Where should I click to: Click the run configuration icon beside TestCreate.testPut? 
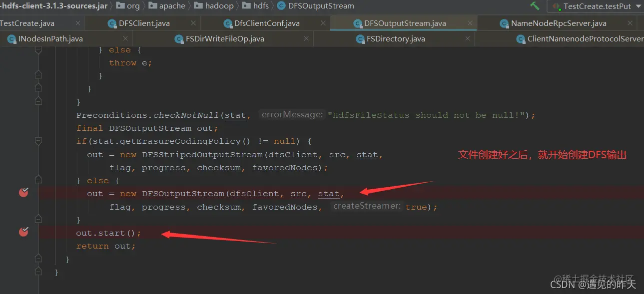556,6
